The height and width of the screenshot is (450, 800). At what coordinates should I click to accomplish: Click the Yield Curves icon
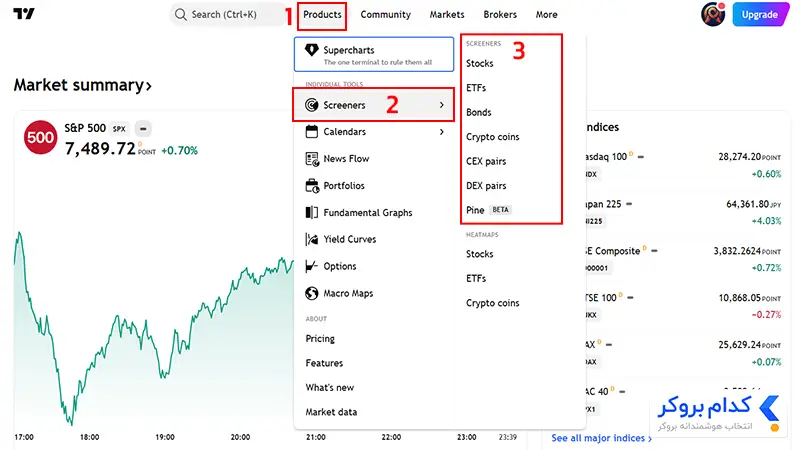311,239
